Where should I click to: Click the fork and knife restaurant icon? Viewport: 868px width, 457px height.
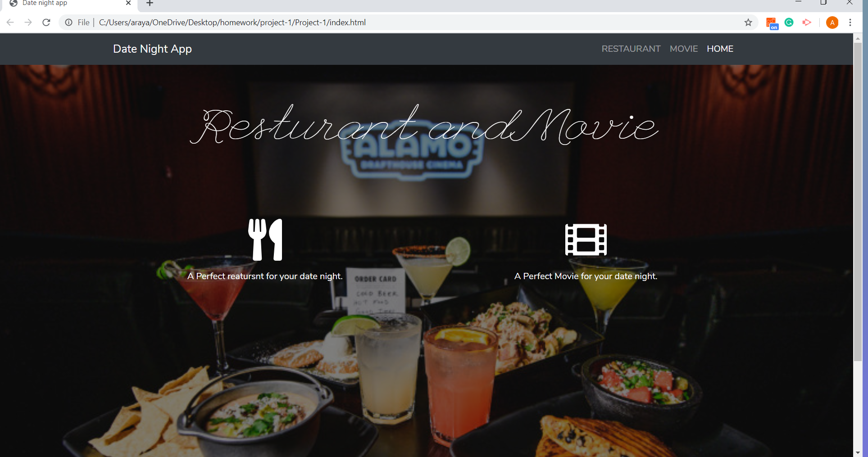coord(265,240)
